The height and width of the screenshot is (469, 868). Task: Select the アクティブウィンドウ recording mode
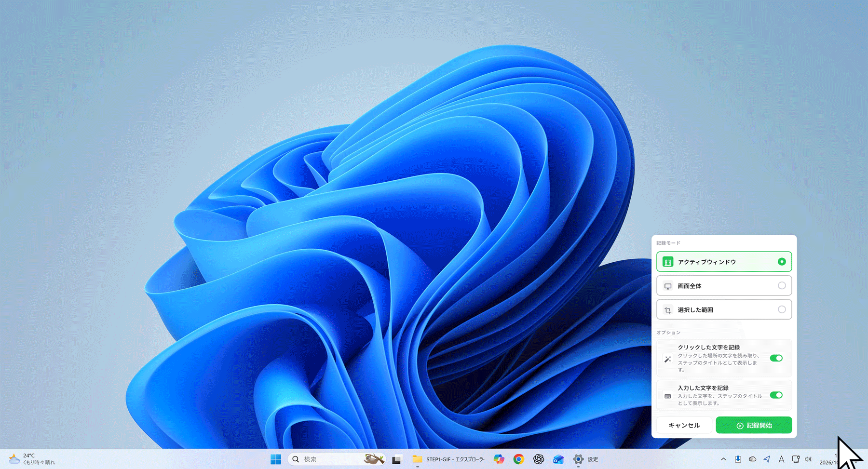(x=724, y=262)
